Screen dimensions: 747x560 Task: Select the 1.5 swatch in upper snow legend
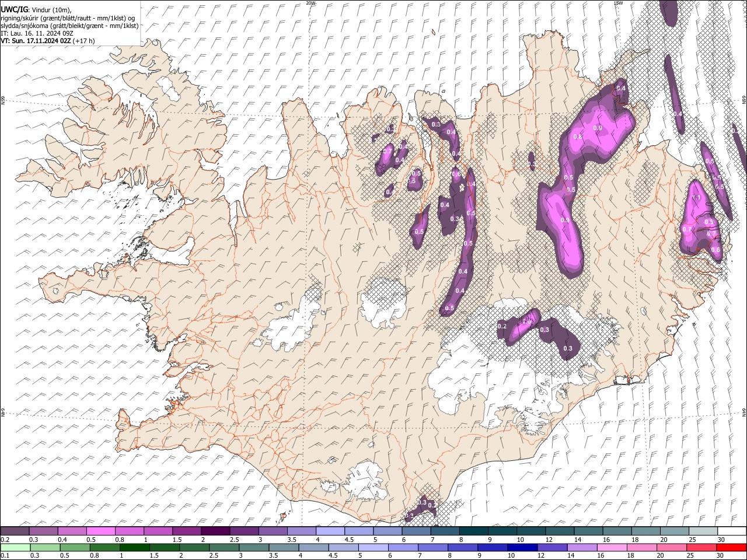click(187, 531)
